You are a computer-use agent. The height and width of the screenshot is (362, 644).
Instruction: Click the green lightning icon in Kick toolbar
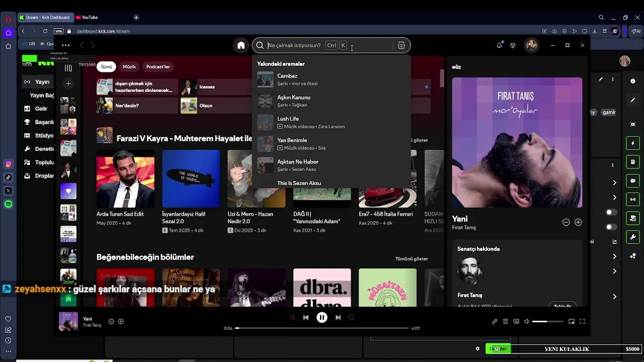pyautogui.click(x=633, y=143)
